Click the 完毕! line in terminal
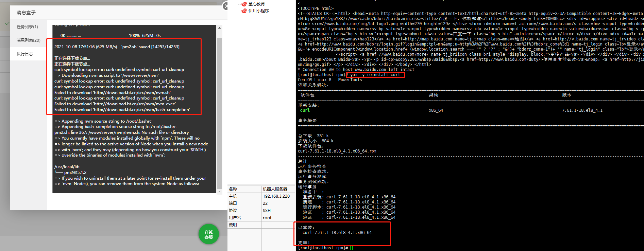This screenshot has height=251, width=644. (304, 243)
